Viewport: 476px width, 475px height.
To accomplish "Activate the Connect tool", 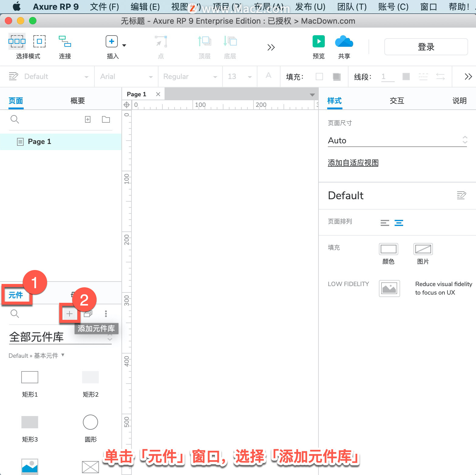I will click(65, 41).
